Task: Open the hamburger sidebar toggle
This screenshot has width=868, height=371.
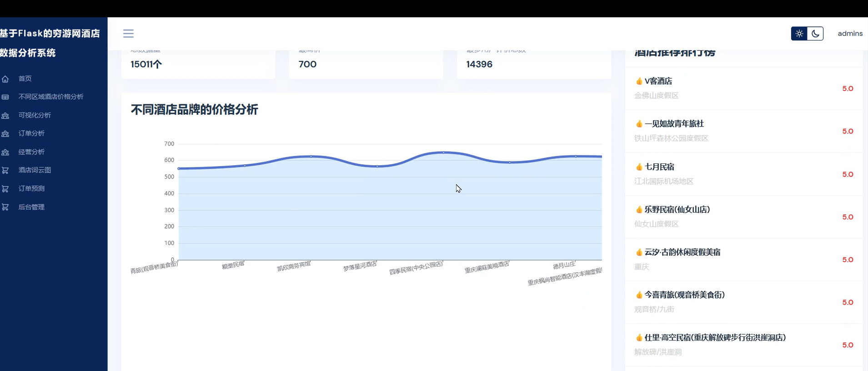Action: coord(128,33)
